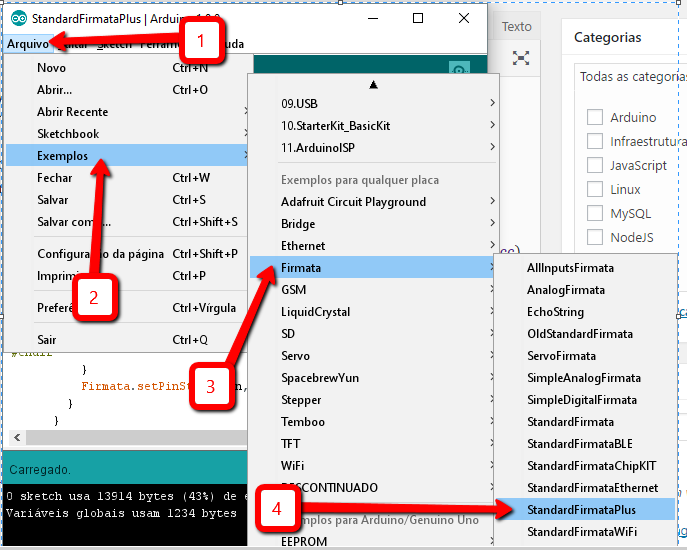Select the StandardFirmataChipKIT example
The image size is (687, 550).
(585, 465)
